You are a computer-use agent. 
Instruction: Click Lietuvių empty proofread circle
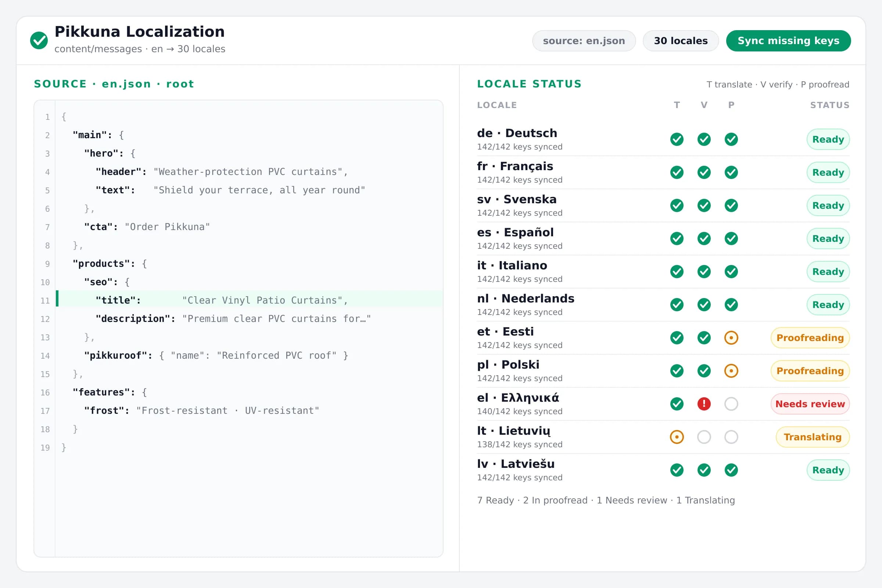pos(731,437)
